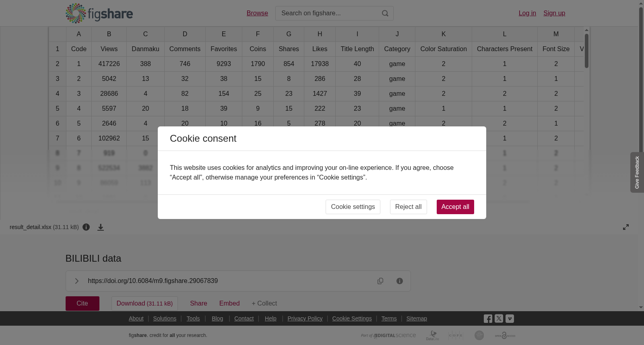This screenshot has height=345, width=644.
Task: Click the cell with value 102962
Action: [109, 138]
